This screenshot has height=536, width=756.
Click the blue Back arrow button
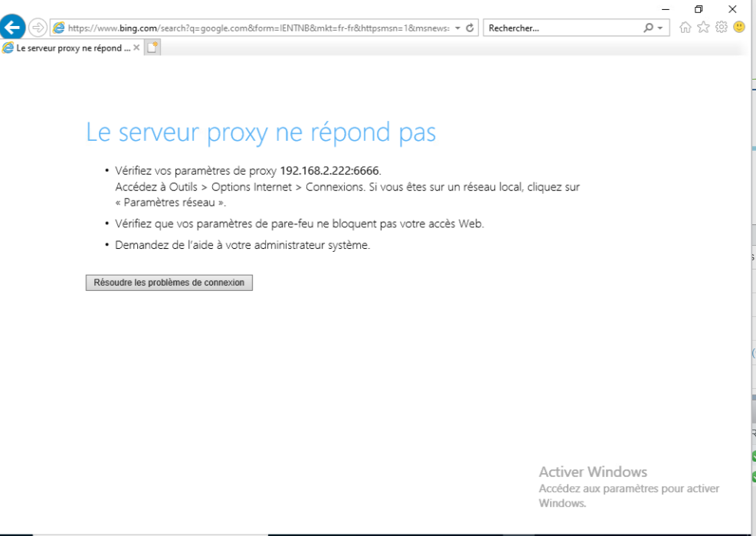(12, 28)
